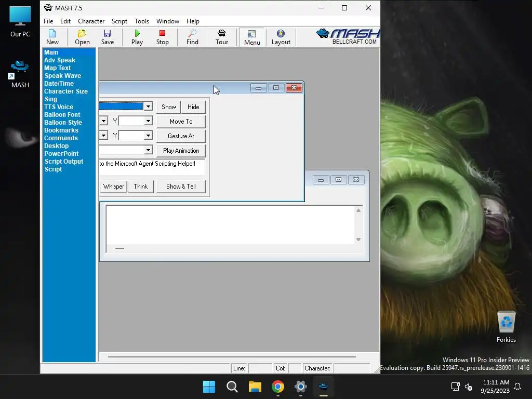Open Settings gear on taskbar
Image resolution: width=532 pixels, height=399 pixels.
click(301, 387)
